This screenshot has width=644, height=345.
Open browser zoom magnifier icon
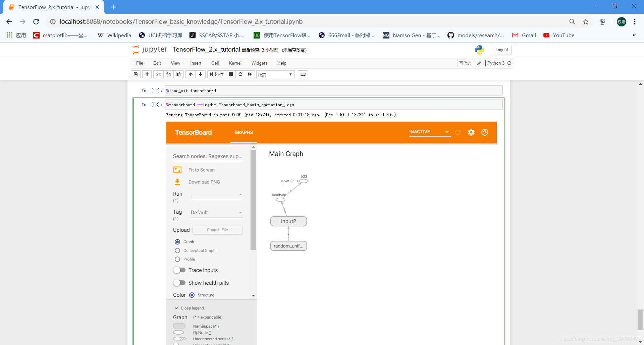coord(572,22)
